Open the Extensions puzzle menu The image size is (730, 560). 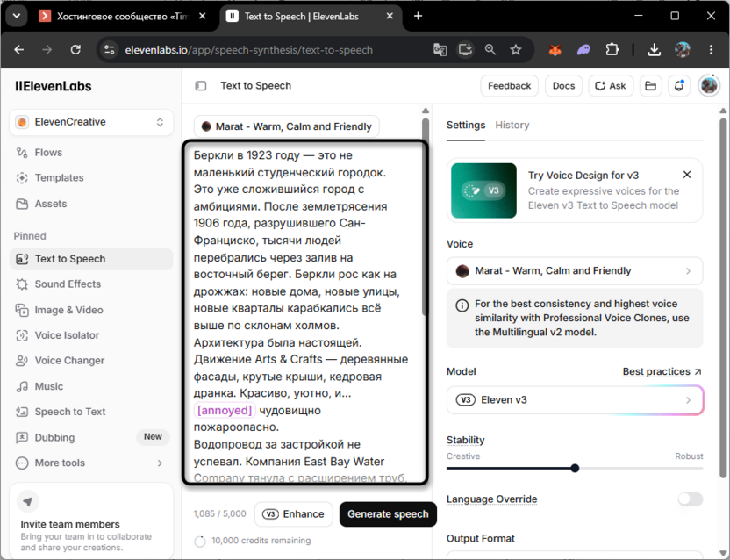click(x=612, y=49)
